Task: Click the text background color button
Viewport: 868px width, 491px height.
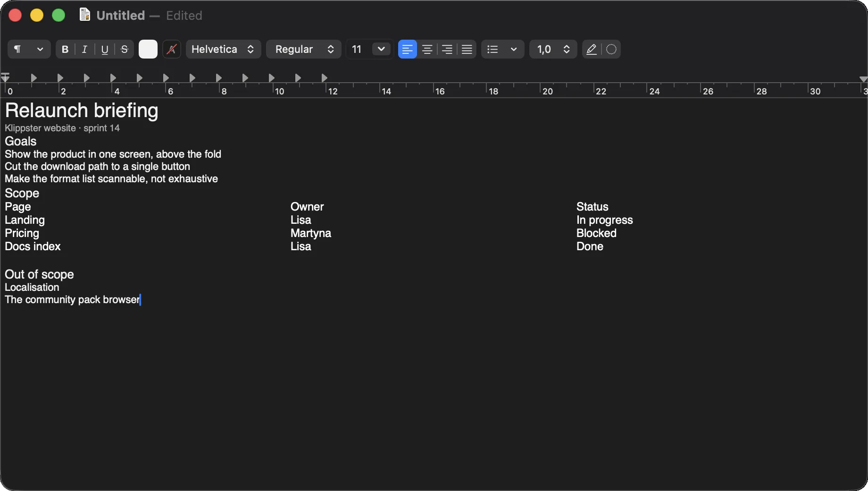Action: click(x=172, y=49)
